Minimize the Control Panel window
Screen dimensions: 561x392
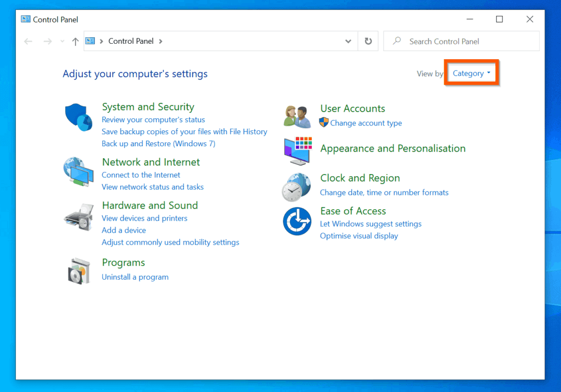(470, 19)
